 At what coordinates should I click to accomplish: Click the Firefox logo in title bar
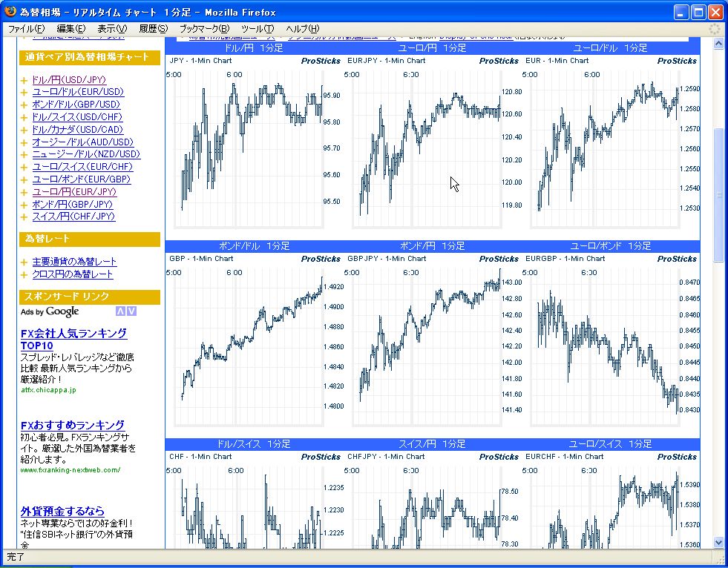click(10, 11)
